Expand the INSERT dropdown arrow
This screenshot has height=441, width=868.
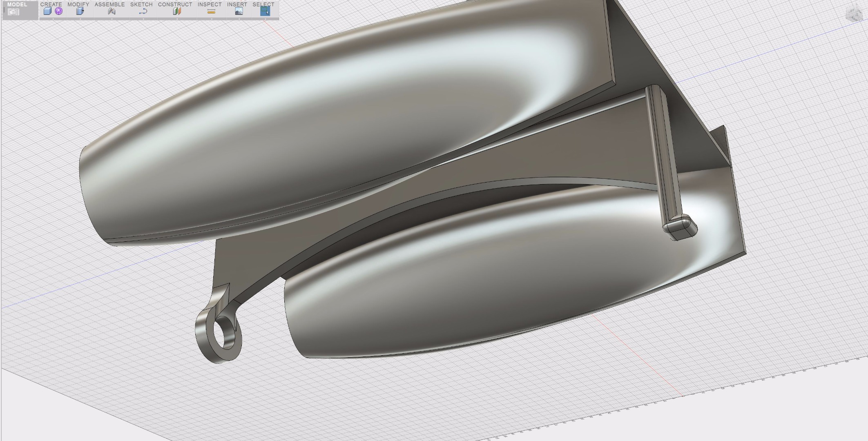239,19
